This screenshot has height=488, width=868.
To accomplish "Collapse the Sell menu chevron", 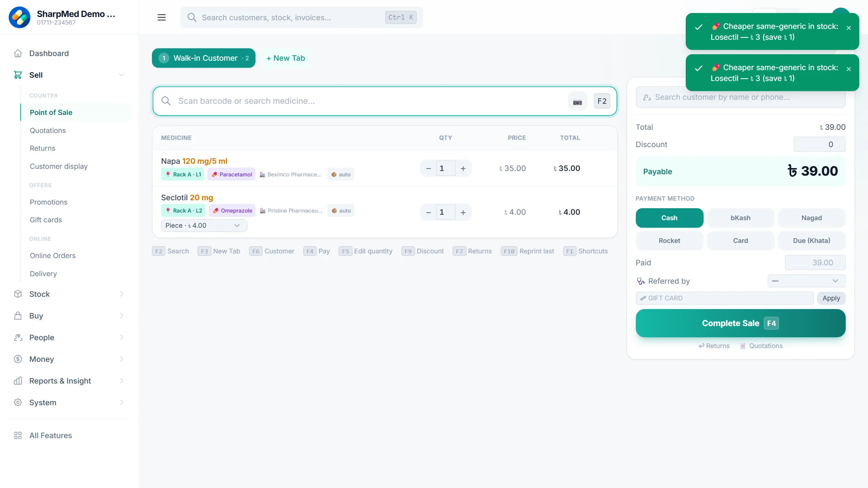I will click(122, 75).
